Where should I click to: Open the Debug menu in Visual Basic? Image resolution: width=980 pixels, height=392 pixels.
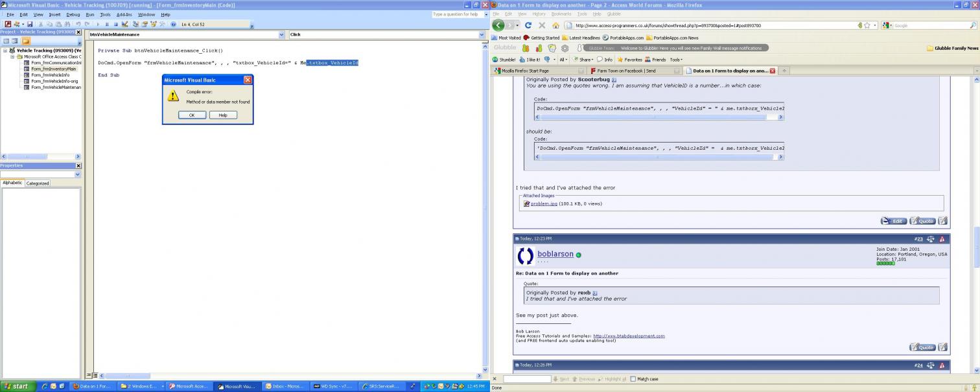[73, 14]
